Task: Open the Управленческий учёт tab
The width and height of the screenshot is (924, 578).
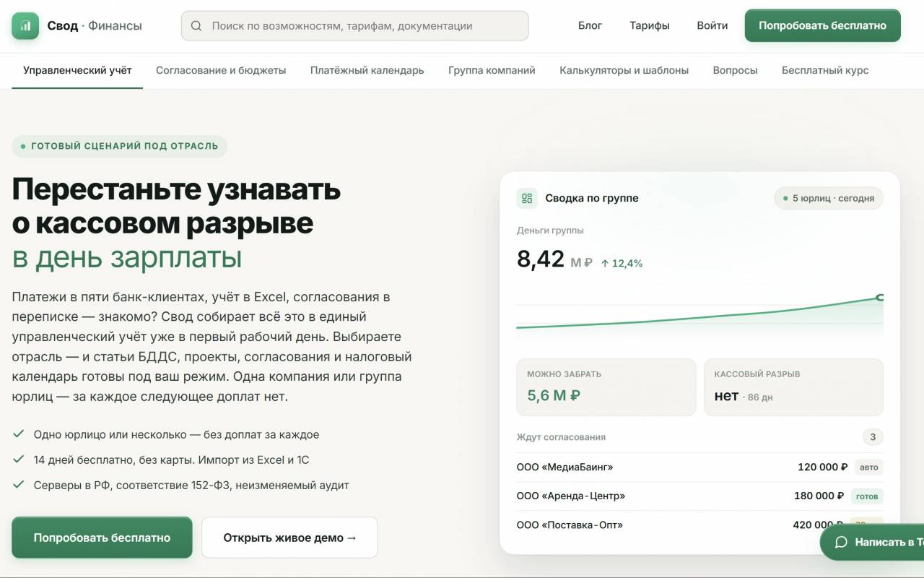Action: [x=77, y=71]
